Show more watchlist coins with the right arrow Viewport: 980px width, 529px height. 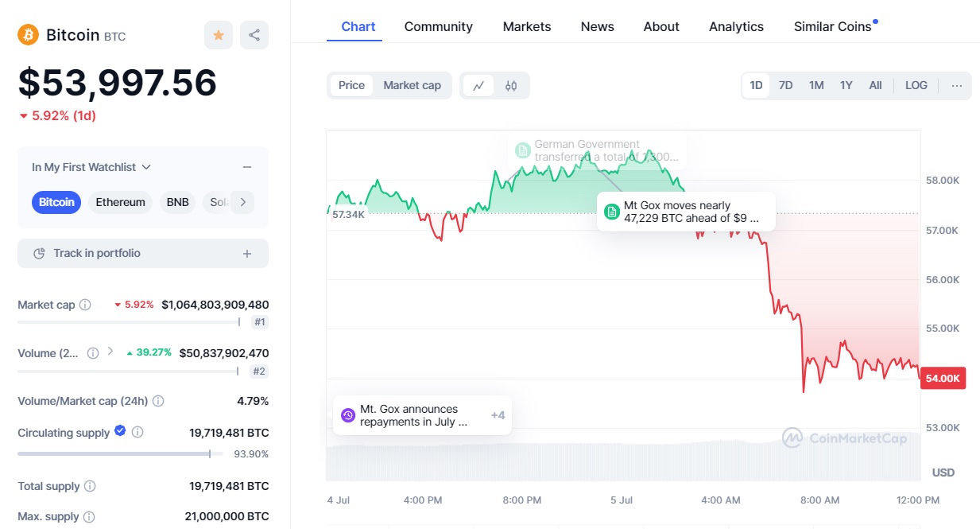pos(242,202)
